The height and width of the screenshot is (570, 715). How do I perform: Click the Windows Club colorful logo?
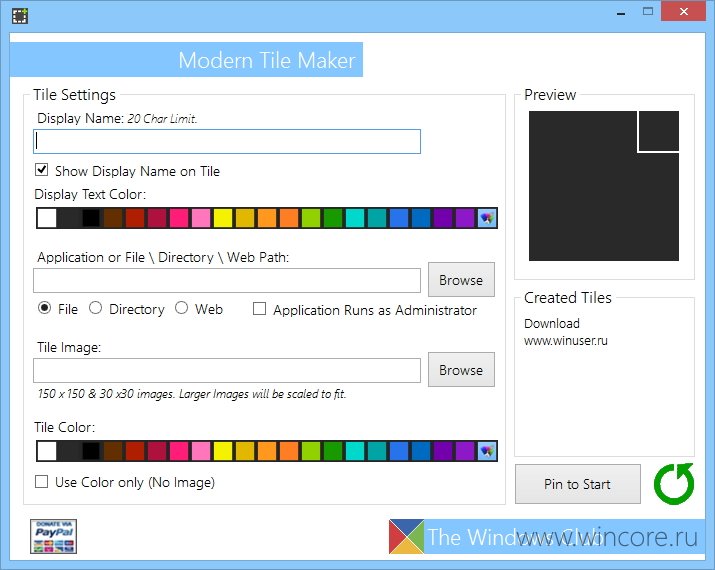tap(406, 536)
